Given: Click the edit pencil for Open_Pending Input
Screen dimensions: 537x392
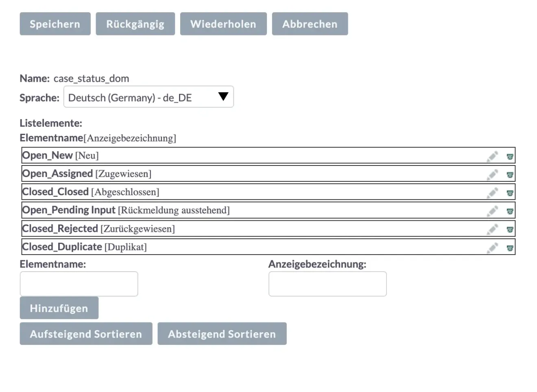Looking at the screenshot, I should coord(492,210).
